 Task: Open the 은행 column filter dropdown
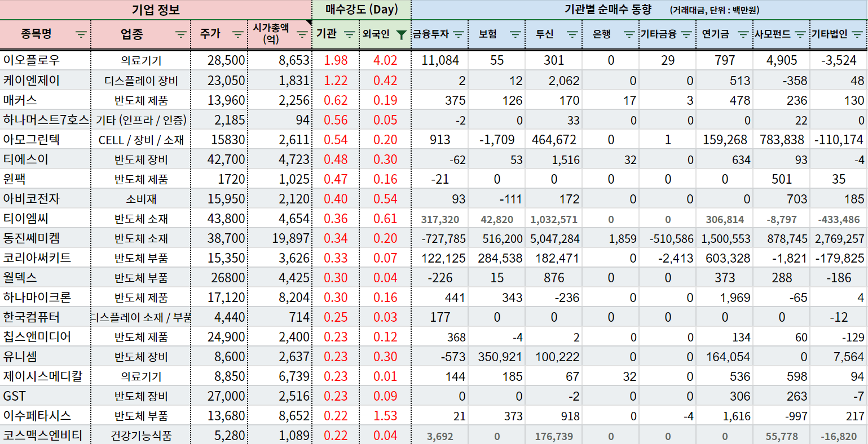pyautogui.click(x=629, y=35)
